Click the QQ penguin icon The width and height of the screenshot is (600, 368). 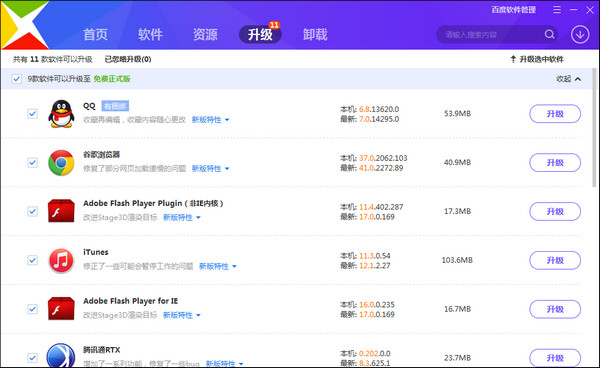tap(61, 114)
